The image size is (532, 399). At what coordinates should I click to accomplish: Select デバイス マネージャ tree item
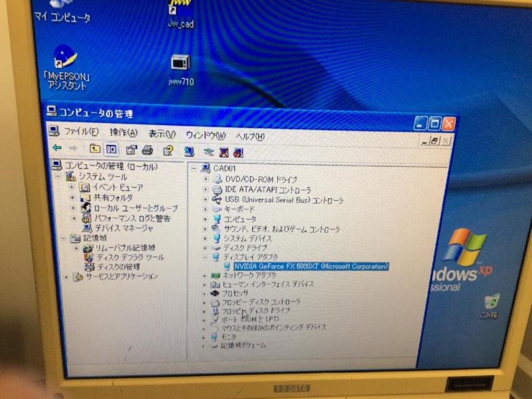pos(124,228)
